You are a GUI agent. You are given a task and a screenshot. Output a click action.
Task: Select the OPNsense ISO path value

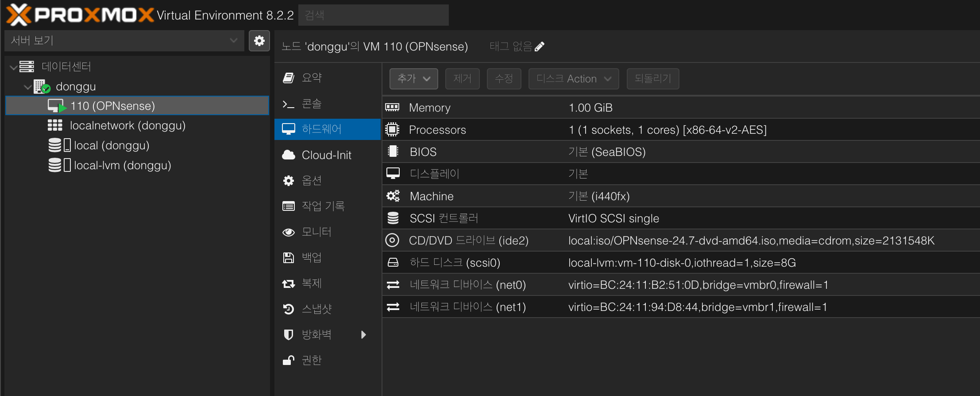click(751, 241)
